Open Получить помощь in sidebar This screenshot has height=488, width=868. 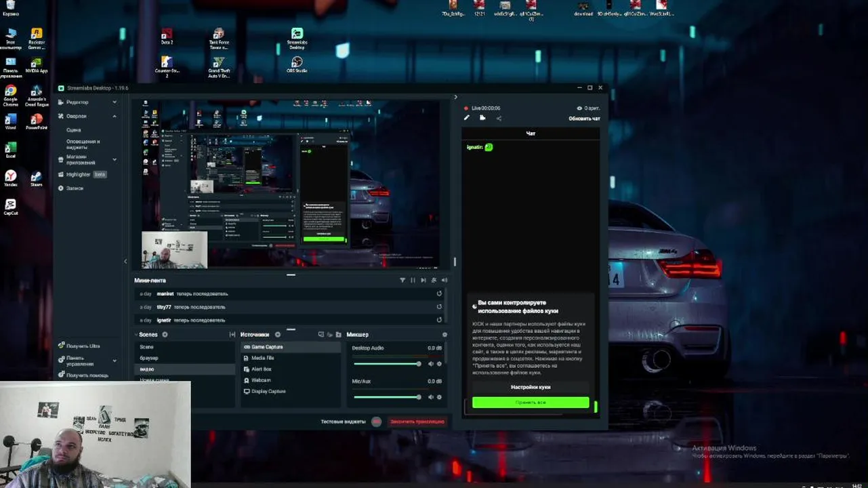coord(83,375)
